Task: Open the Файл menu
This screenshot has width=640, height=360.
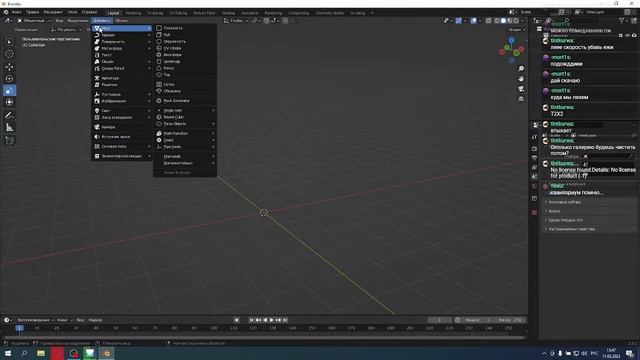Action: (x=16, y=12)
